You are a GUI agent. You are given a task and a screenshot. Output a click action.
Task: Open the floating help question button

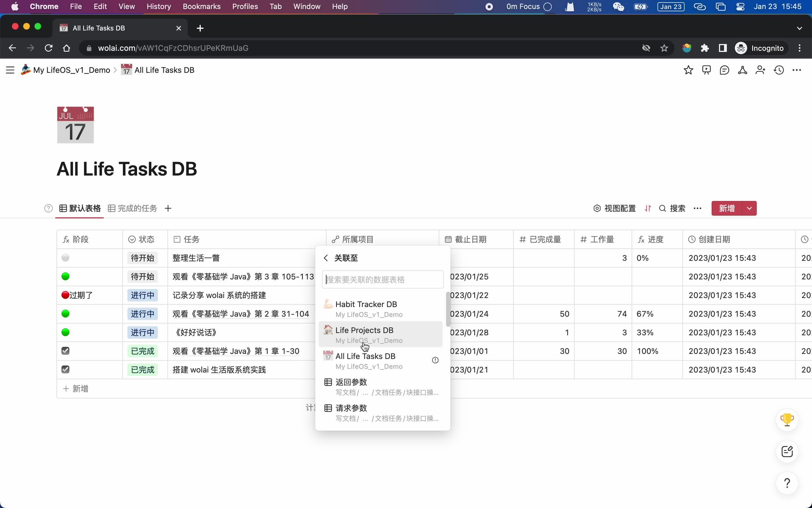[787, 483]
